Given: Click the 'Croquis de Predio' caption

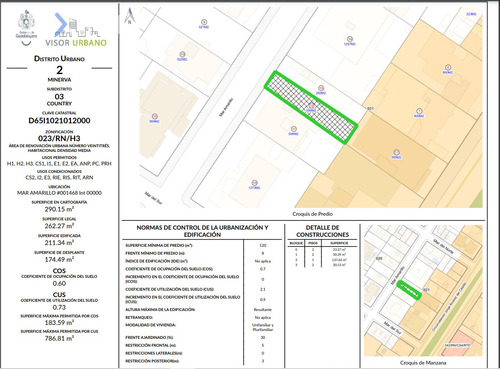Looking at the screenshot, I should 313,214.
